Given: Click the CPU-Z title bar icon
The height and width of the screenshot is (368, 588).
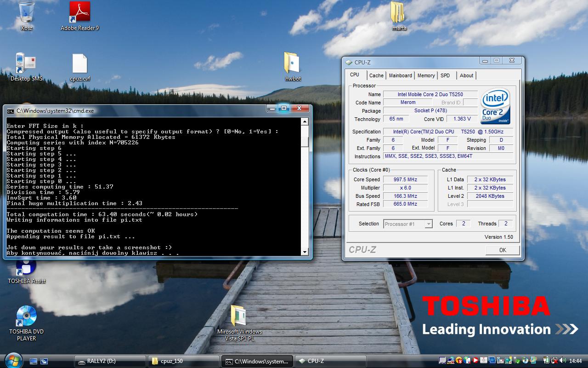Looking at the screenshot, I should point(349,62).
